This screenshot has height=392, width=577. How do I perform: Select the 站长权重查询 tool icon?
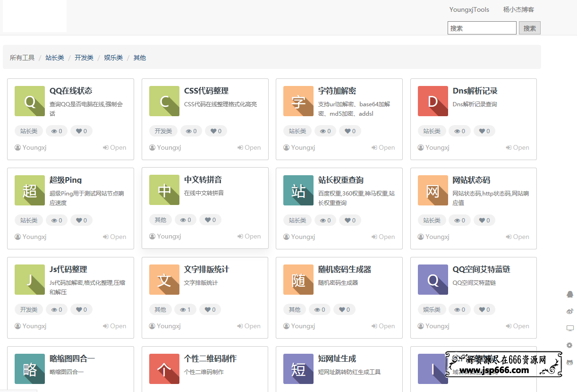point(298,190)
